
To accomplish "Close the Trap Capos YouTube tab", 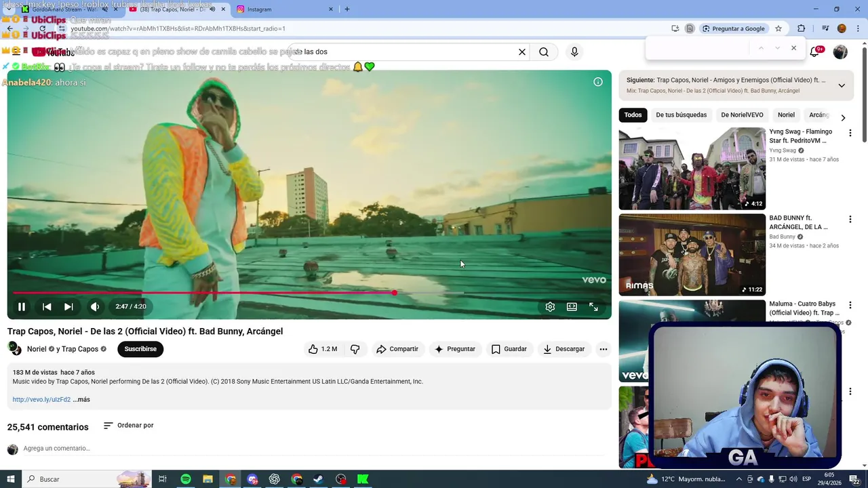I will click(223, 9).
